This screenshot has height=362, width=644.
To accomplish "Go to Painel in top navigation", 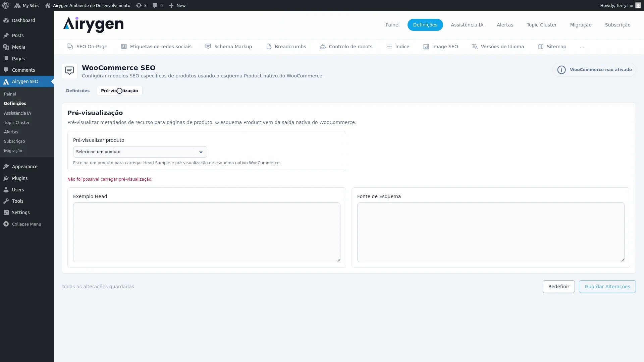I will coord(392,25).
